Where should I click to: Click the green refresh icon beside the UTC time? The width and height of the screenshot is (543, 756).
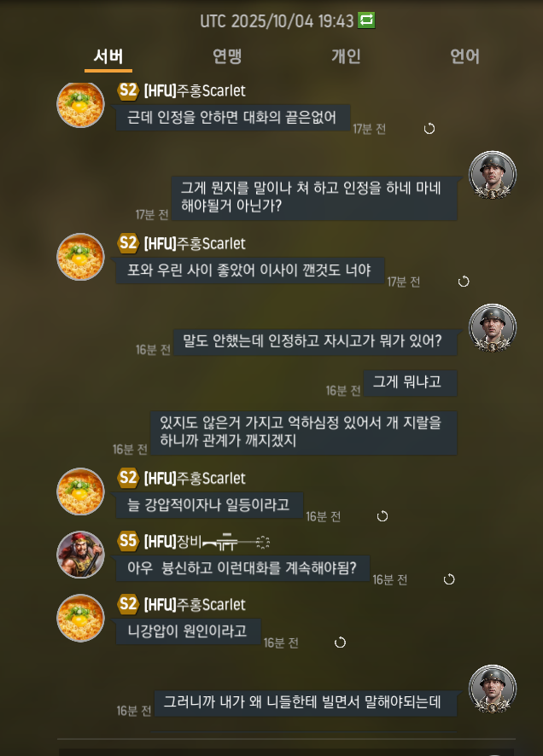(x=366, y=20)
